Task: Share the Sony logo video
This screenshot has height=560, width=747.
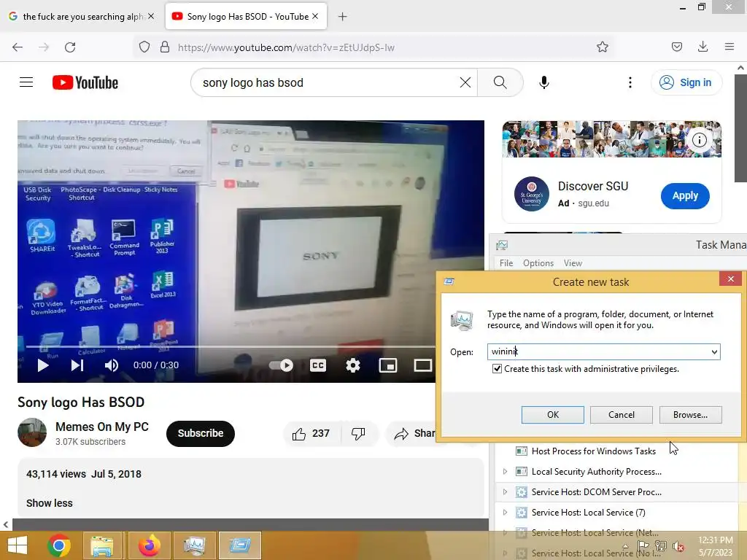Action: pos(414,434)
